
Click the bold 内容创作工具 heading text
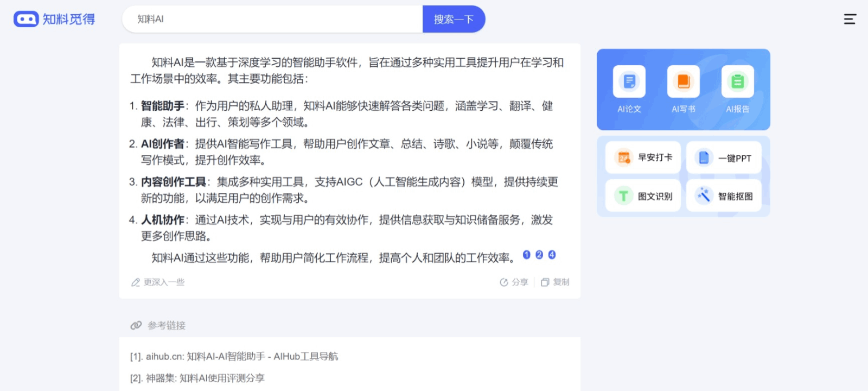click(174, 182)
